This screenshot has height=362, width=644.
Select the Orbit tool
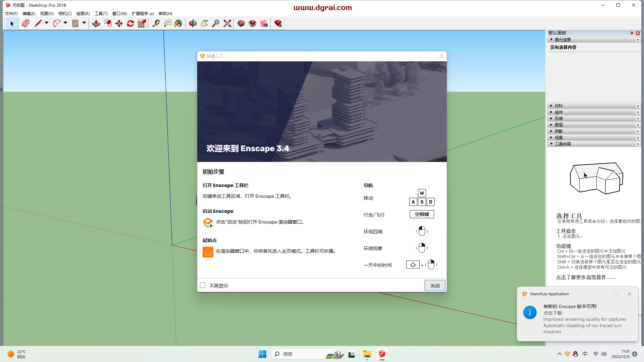tap(193, 23)
